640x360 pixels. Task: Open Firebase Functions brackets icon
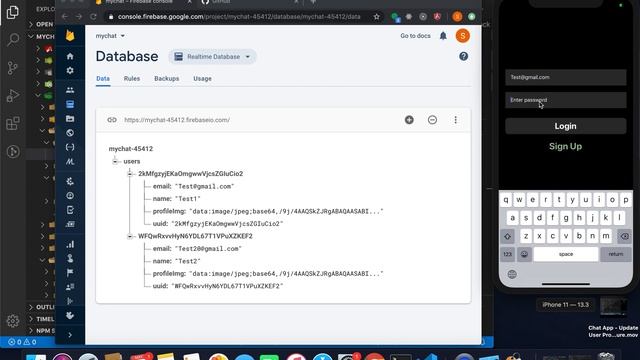(x=70, y=147)
